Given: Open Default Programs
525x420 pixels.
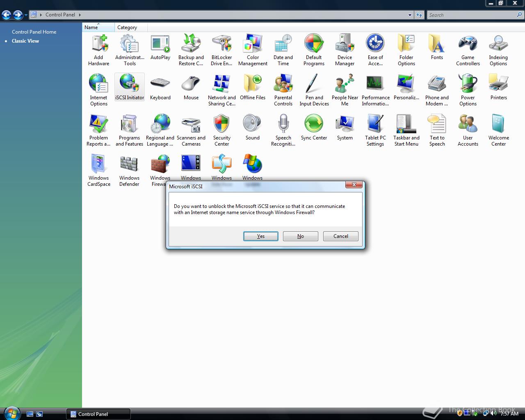Looking at the screenshot, I should [314, 50].
